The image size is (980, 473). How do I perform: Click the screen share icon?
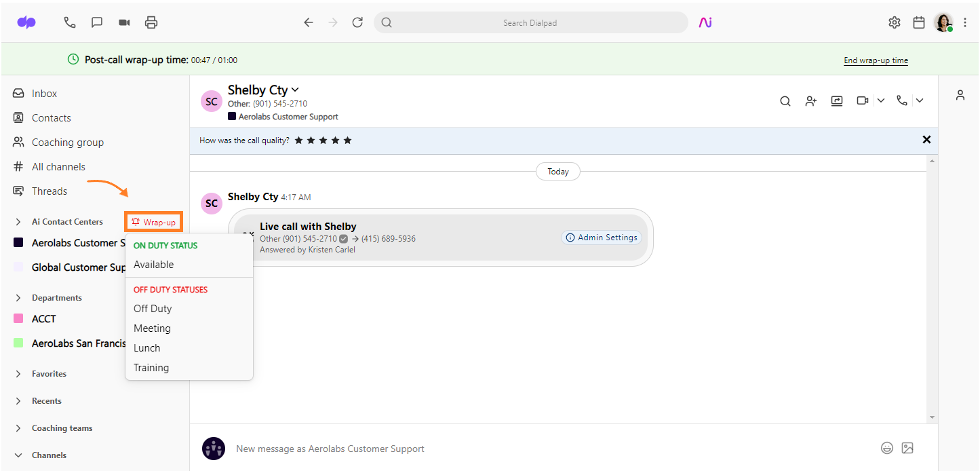pyautogui.click(x=837, y=100)
